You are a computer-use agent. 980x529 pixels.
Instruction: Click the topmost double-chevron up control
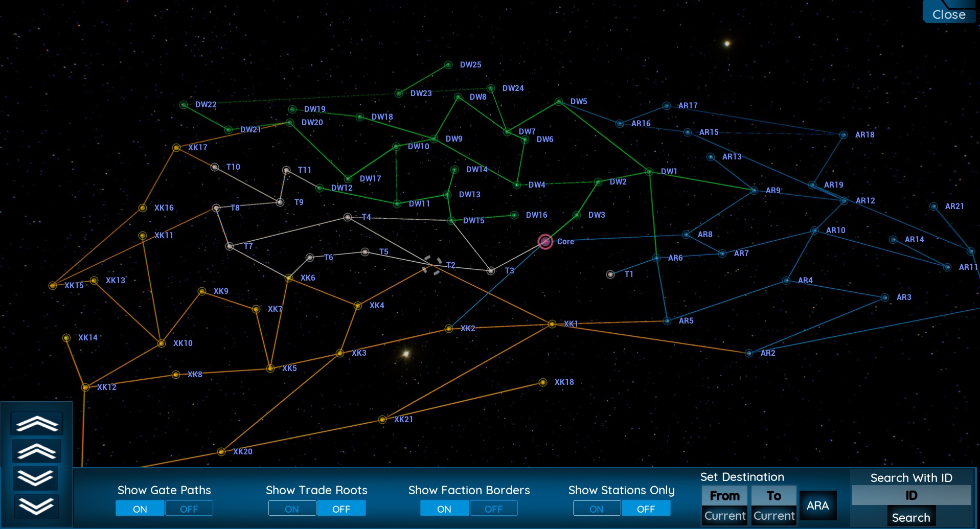36,423
